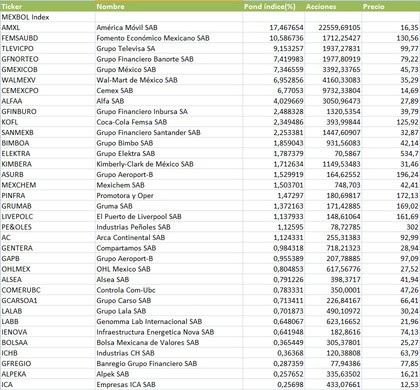Image resolution: width=420 pixels, height=390 pixels.
Task: Click the Precio header cell
Action: (x=391, y=6)
